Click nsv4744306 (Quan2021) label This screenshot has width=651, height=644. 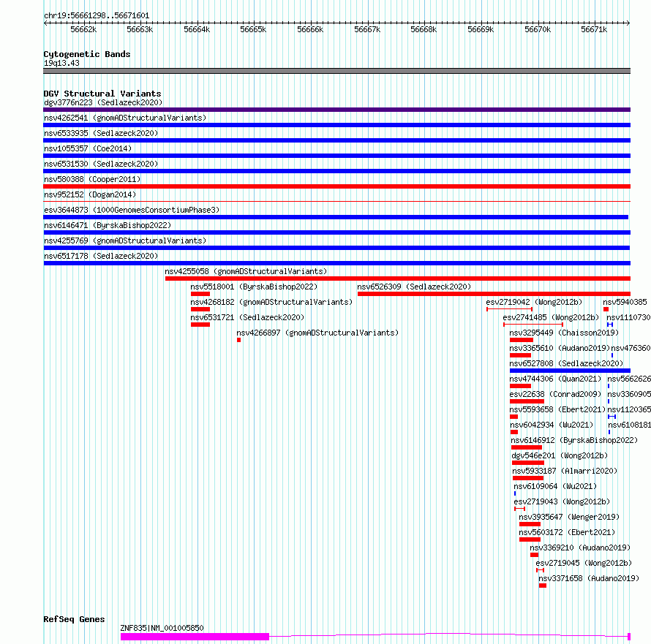pos(555,379)
